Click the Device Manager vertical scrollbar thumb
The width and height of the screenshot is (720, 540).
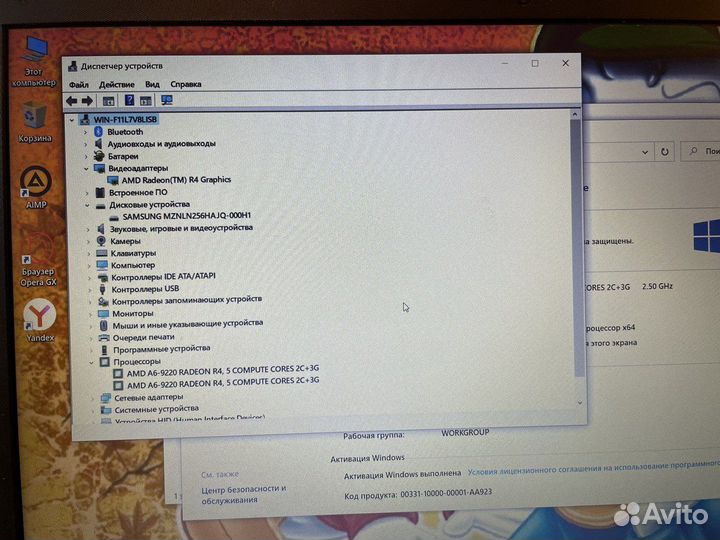pyautogui.click(x=577, y=248)
